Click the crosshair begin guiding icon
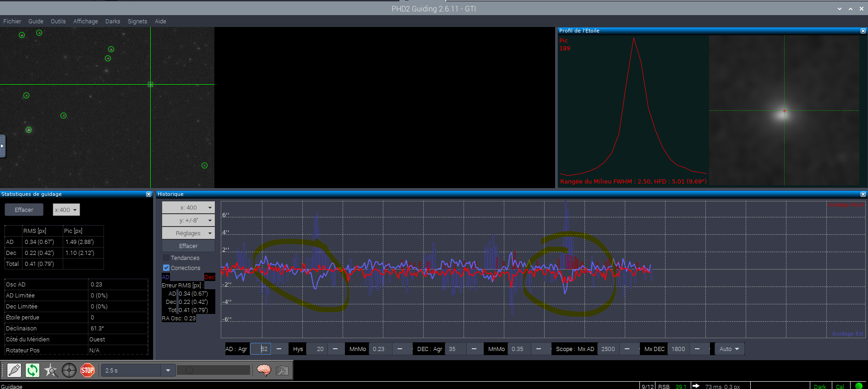The height and width of the screenshot is (389, 868). pos(69,370)
